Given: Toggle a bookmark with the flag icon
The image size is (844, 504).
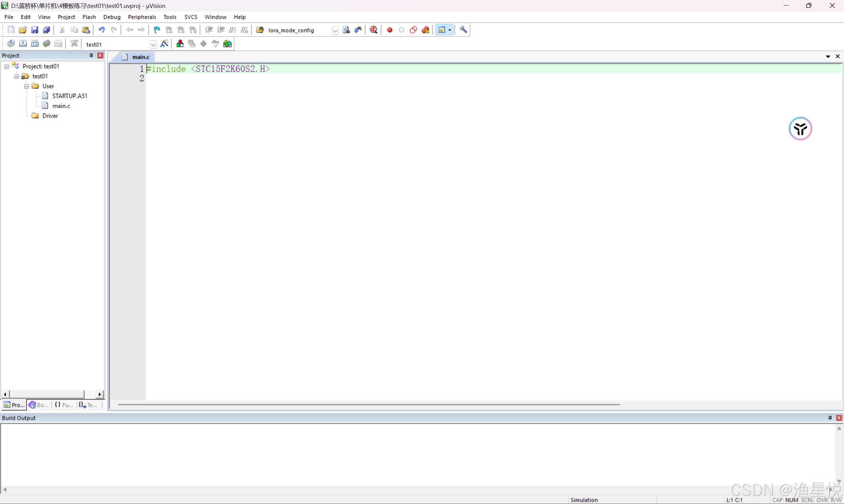Looking at the screenshot, I should click(156, 30).
